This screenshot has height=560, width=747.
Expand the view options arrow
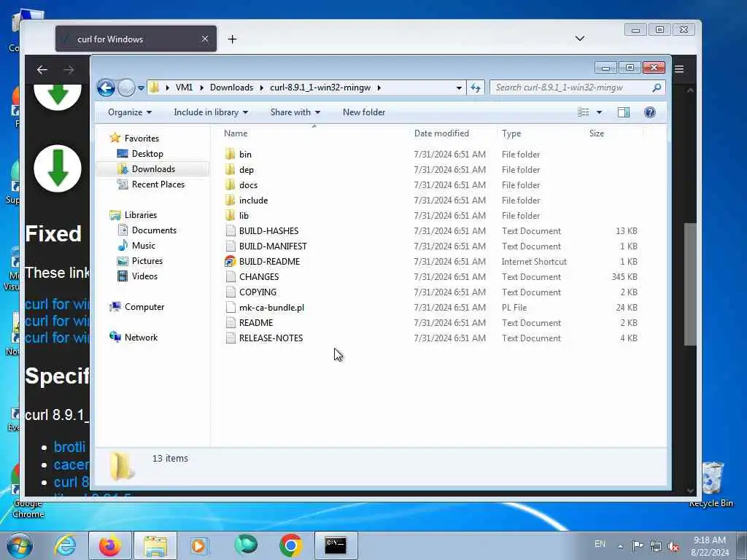[x=600, y=112]
